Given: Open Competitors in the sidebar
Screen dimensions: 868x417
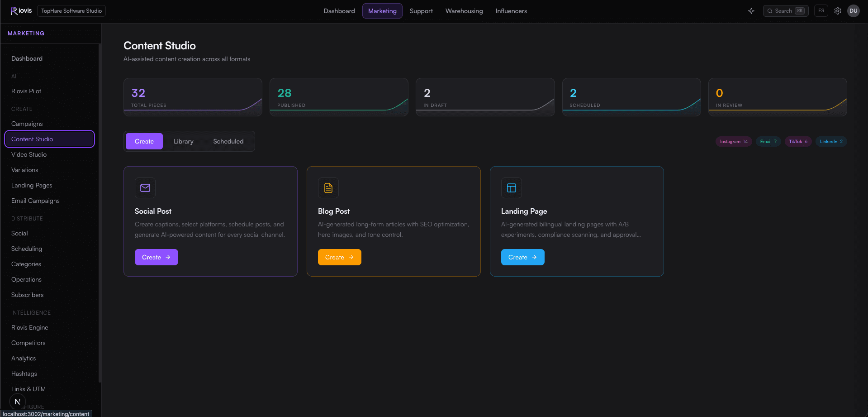Looking at the screenshot, I should pos(49,343).
